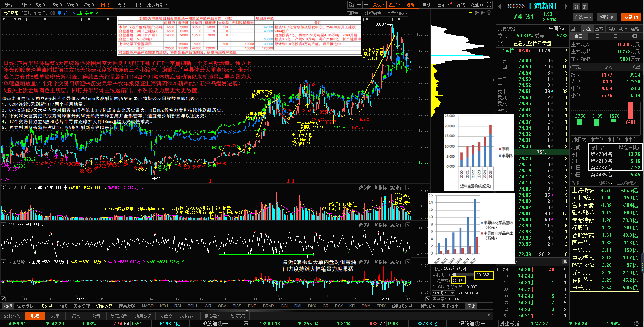Switch to 简约 simple mode
Image resolution: width=644 pixels, height=327 pixels.
pos(461,5)
